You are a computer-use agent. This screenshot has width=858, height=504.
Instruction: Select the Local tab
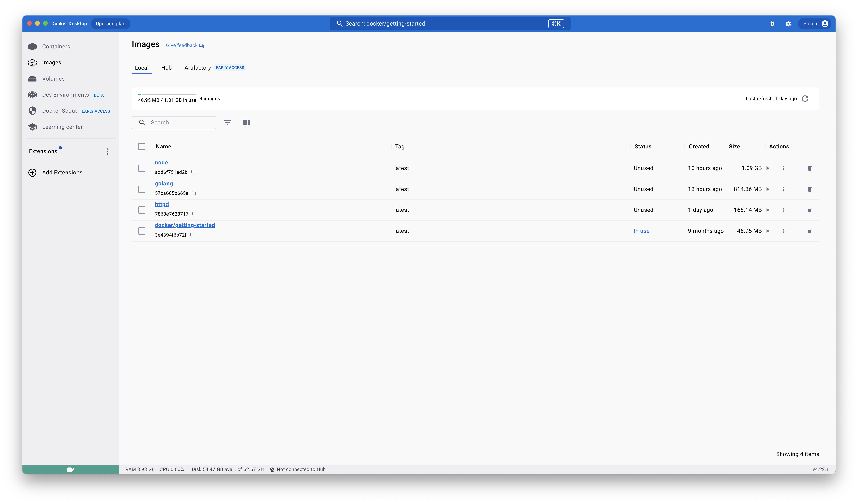coord(142,68)
